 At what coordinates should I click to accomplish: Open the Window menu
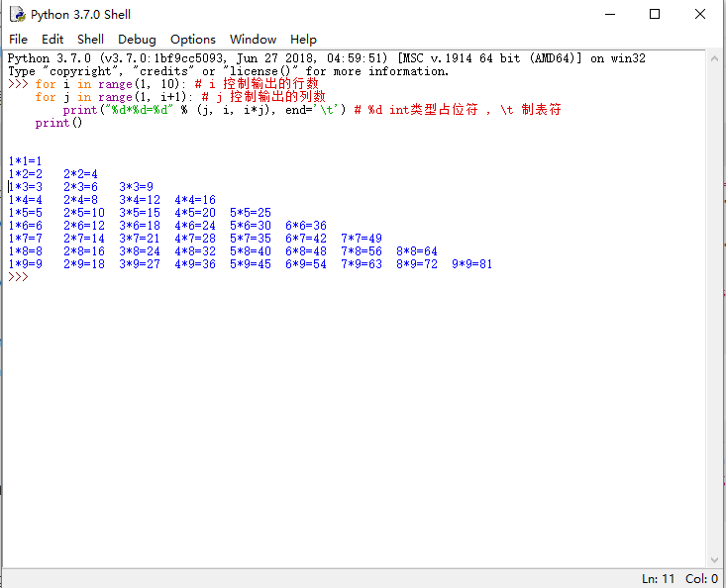[253, 40]
